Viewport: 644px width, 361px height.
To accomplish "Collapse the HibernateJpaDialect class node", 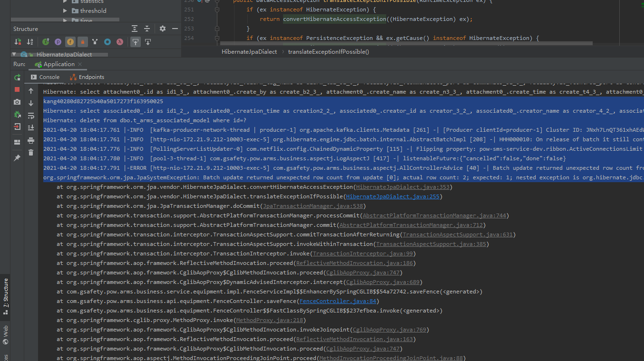I will [14, 55].
